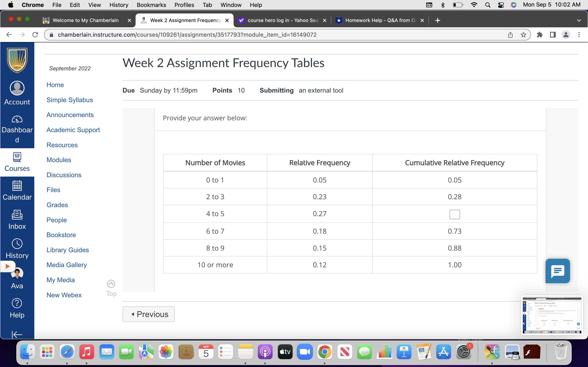Open the Grades course link
The width and height of the screenshot is (588, 367).
57,205
